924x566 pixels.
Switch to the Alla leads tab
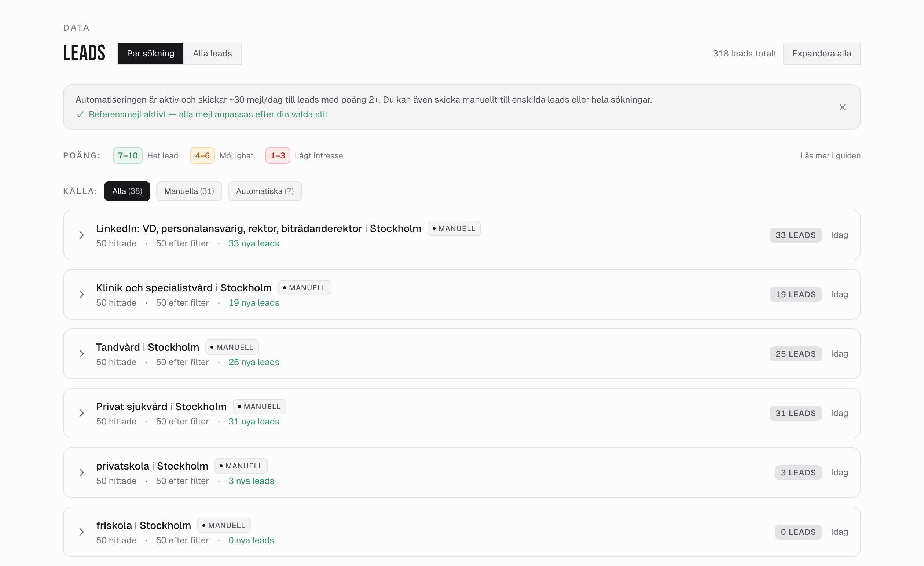[212, 54]
